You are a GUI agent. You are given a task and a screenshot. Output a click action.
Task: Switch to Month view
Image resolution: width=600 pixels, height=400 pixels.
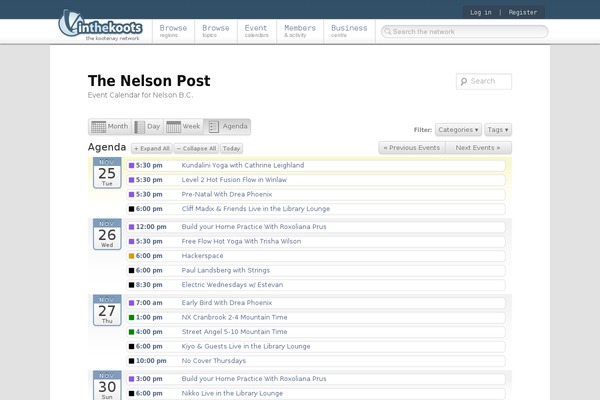(110, 127)
